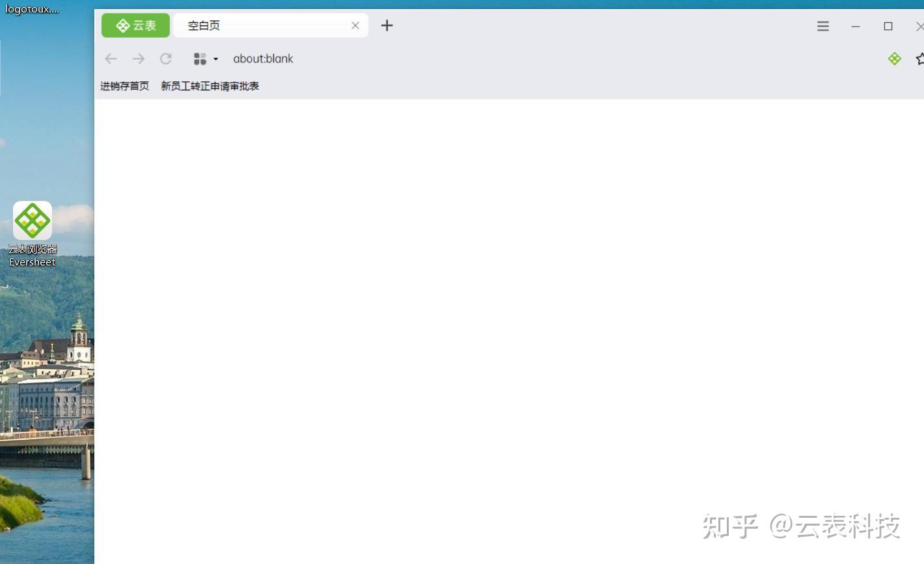Launch 云表浏览器 Eversheet from the desktop
The image size is (924, 564).
(32, 220)
